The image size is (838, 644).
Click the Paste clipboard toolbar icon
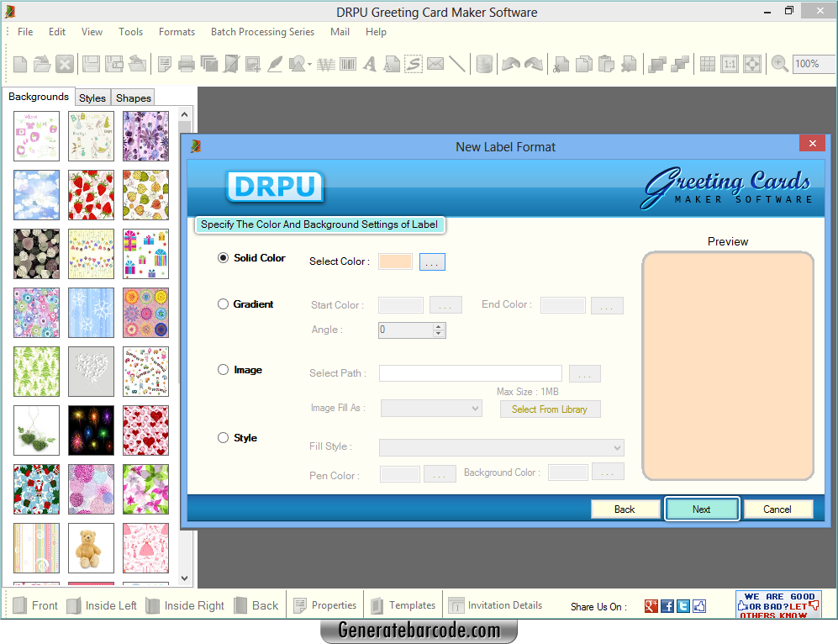tap(606, 64)
